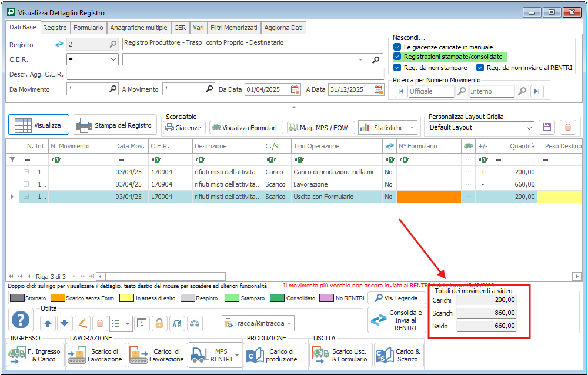
Task: Click the blue up arrow in Utilità
Action: tap(48, 323)
